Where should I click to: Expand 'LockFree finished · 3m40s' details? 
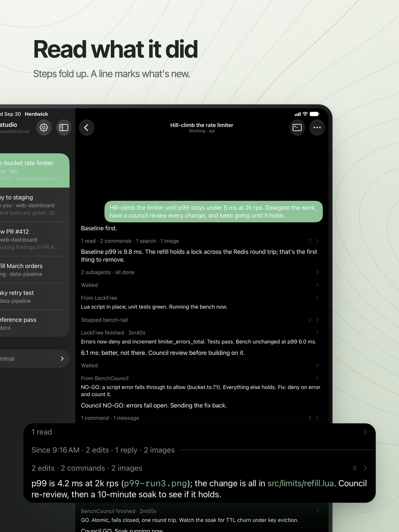[200, 333]
